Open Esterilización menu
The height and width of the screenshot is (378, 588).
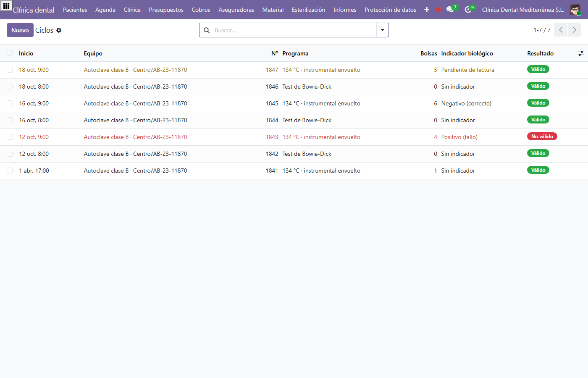(308, 10)
